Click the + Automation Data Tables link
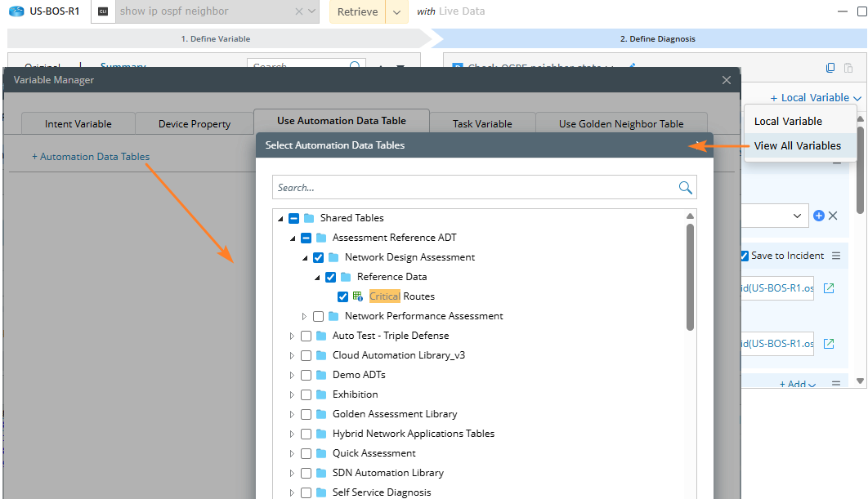Viewport: 868px width, 499px height. [91, 156]
